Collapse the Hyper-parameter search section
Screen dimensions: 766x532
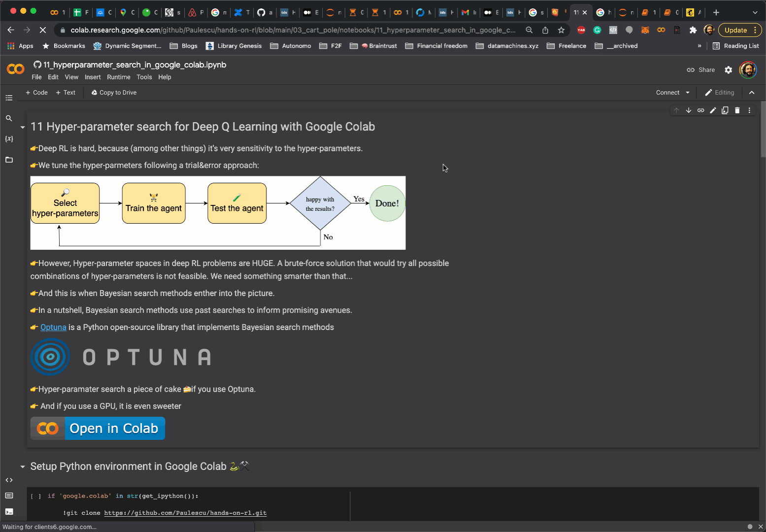click(23, 127)
